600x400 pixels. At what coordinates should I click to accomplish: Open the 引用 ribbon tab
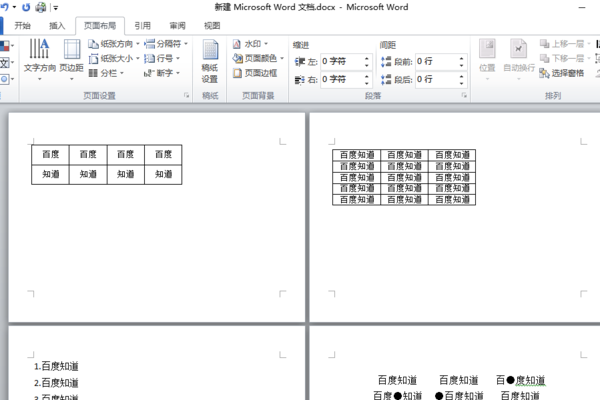[142, 26]
